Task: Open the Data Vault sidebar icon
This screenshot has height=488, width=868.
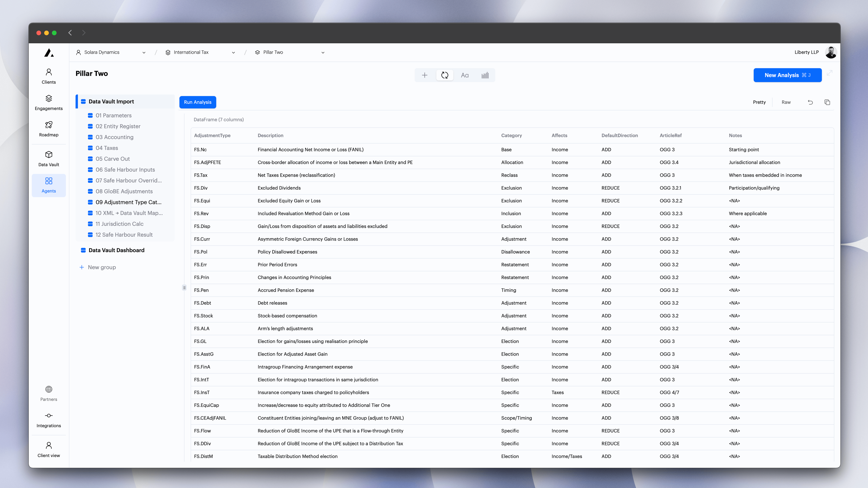Action: pyautogui.click(x=49, y=158)
